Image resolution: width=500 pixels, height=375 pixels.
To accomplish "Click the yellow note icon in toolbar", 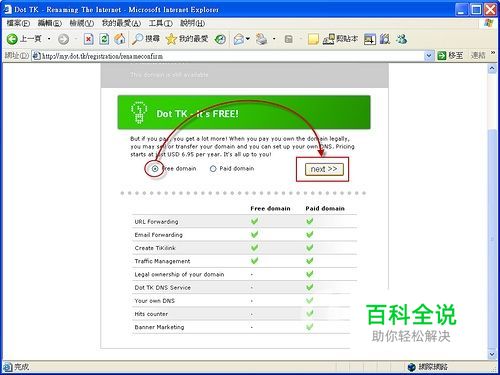I will 313,39.
